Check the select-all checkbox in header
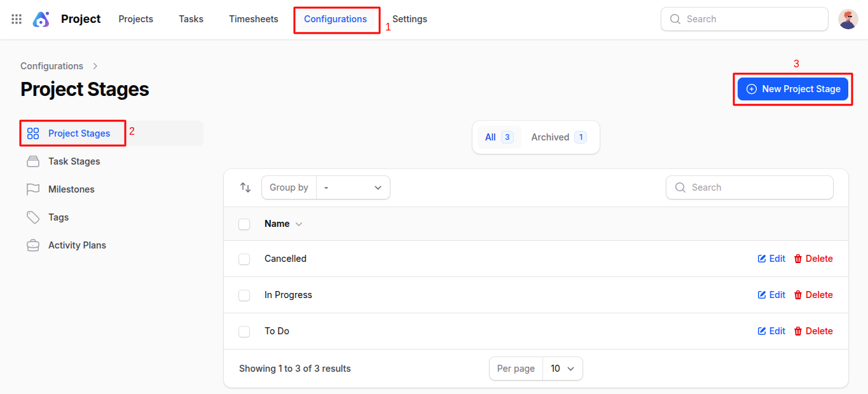Image resolution: width=868 pixels, height=394 pixels. 244,224
